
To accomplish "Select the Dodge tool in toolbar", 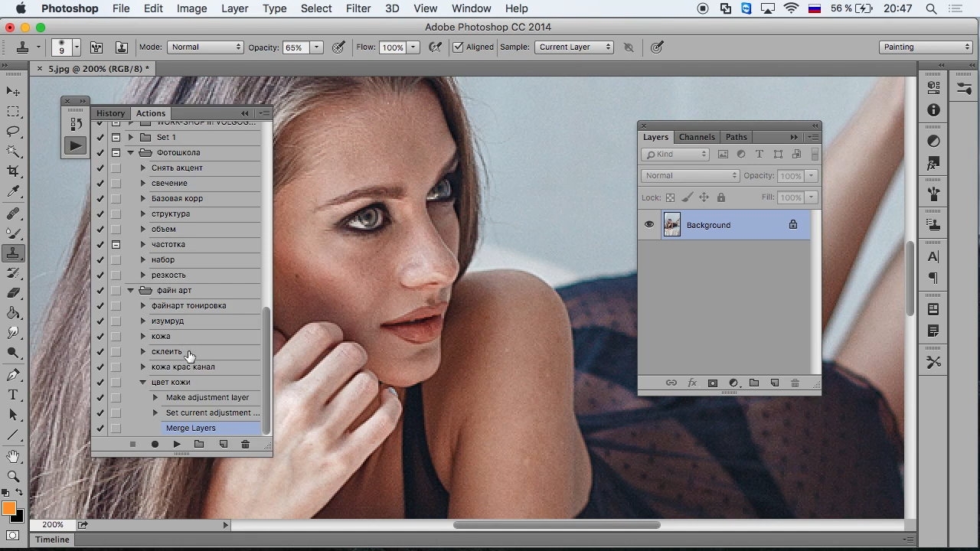I will coord(13,353).
